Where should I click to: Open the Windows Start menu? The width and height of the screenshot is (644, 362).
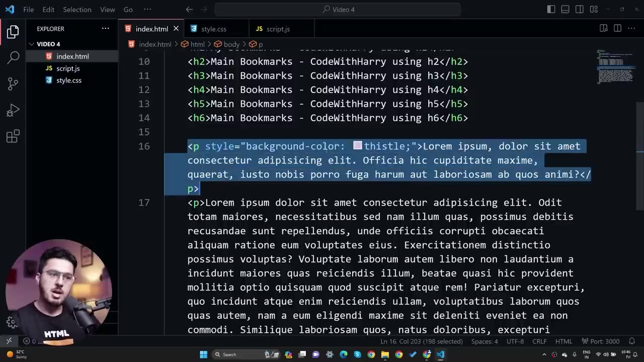203,354
